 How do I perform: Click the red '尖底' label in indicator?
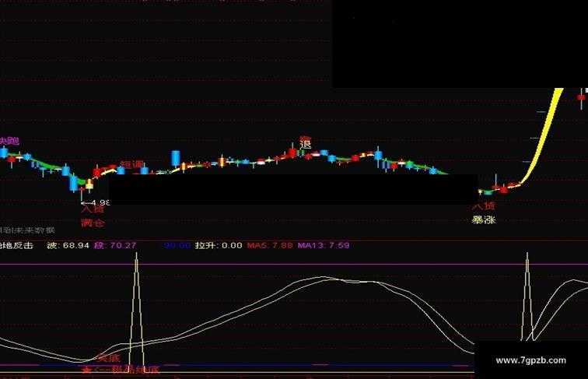tap(108, 358)
